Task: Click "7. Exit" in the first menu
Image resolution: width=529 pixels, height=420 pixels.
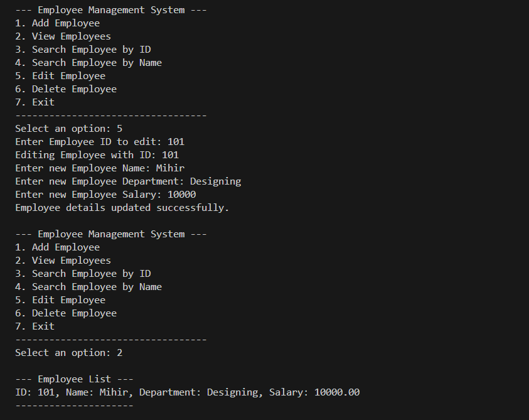Action: pyautogui.click(x=35, y=102)
